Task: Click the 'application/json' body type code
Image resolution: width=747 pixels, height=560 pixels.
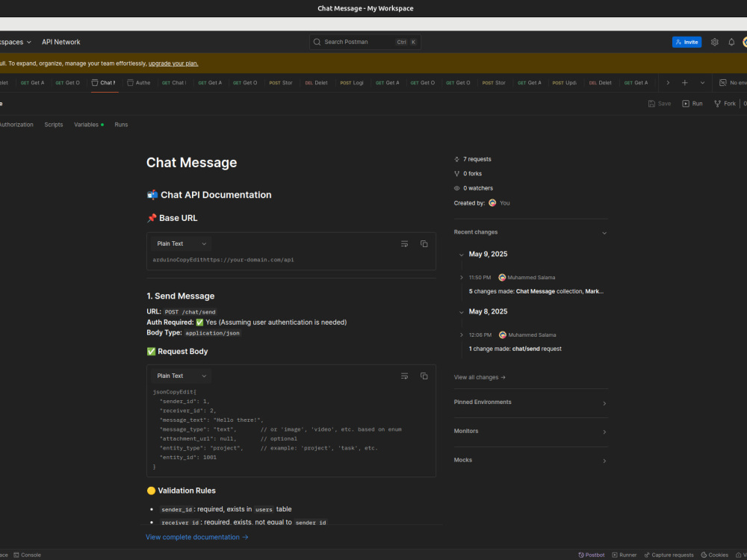Action: (x=213, y=333)
